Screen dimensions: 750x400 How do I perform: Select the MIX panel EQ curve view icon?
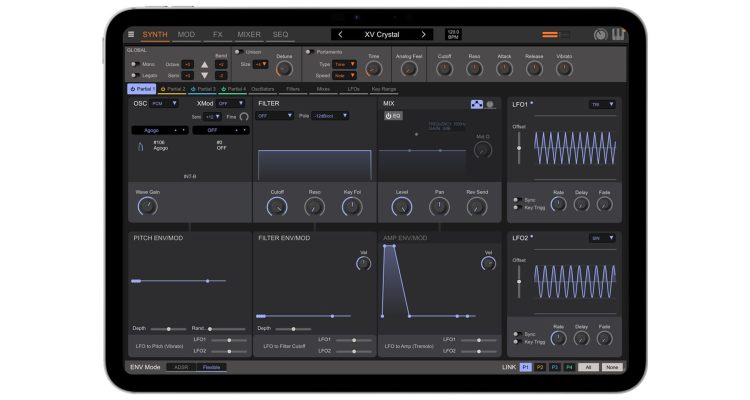pos(476,104)
